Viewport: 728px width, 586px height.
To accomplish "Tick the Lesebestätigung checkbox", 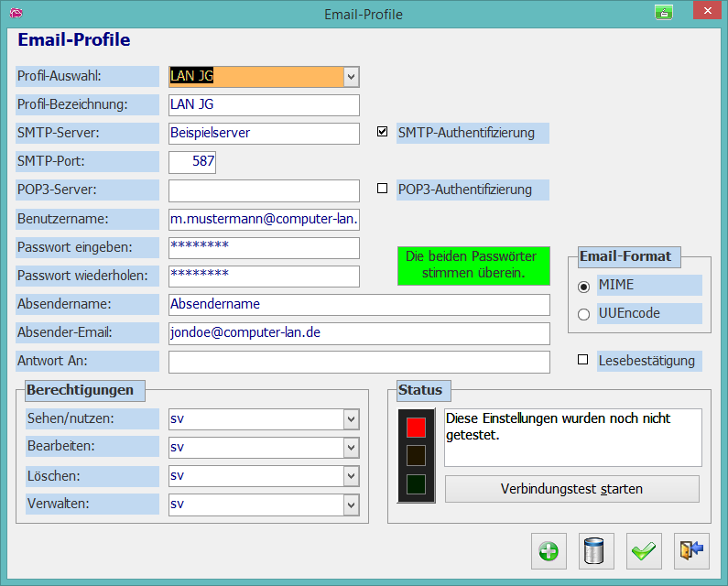I will (x=582, y=360).
